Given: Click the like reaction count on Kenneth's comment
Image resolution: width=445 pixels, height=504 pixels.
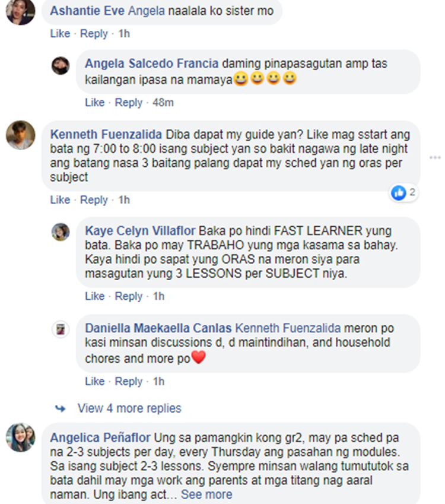Looking at the screenshot, I should pyautogui.click(x=404, y=192).
